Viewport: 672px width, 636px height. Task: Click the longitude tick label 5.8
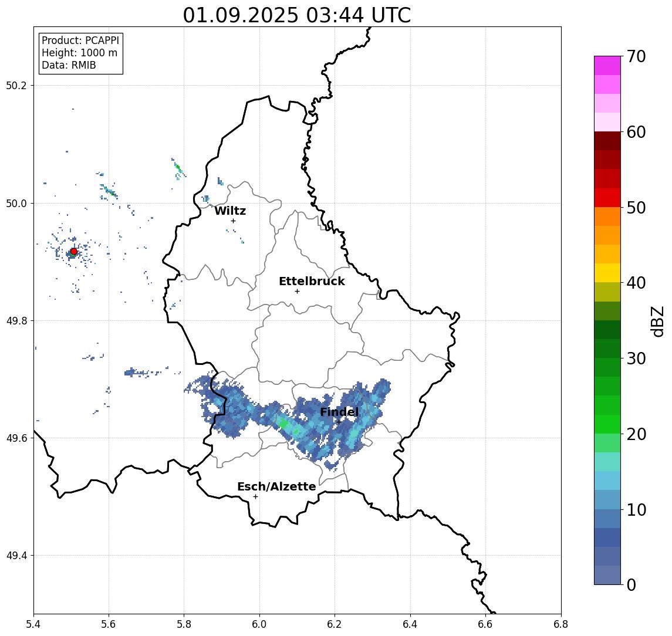tap(184, 624)
